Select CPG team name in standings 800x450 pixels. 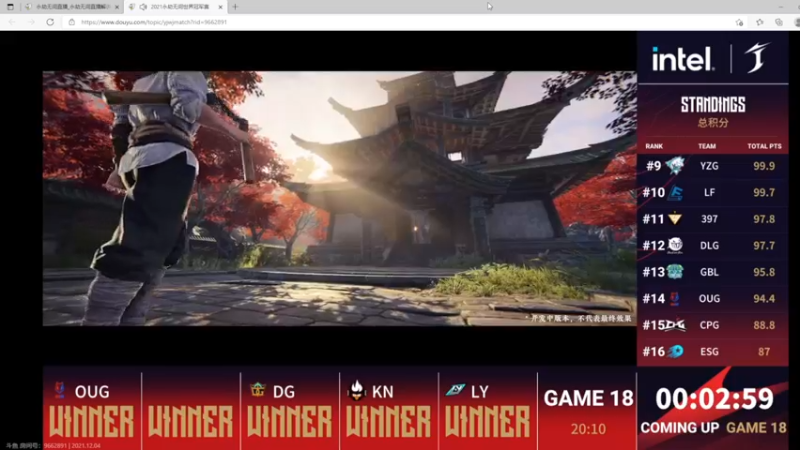709,325
